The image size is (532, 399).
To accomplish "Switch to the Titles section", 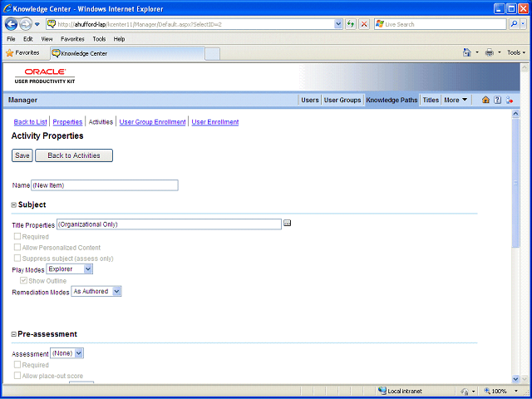I will click(x=431, y=100).
